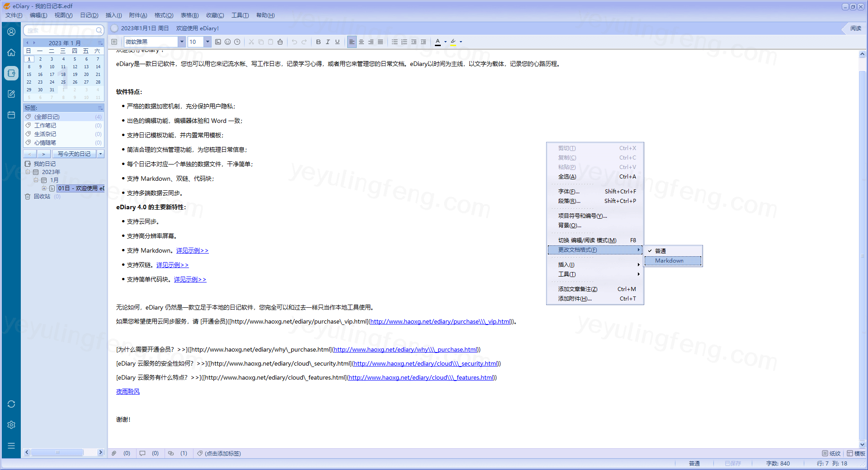The height and width of the screenshot is (470, 868).
Task: Toggle left align button
Action: 352,42
